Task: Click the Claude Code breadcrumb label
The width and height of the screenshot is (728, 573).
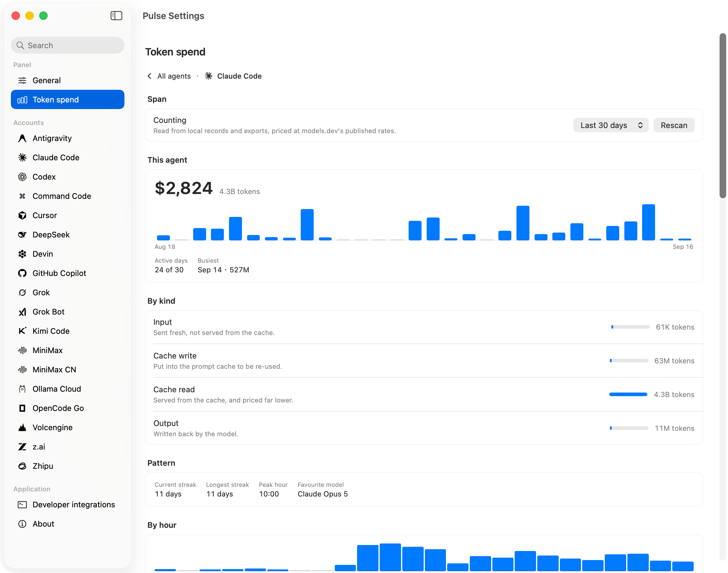Action: pos(239,76)
